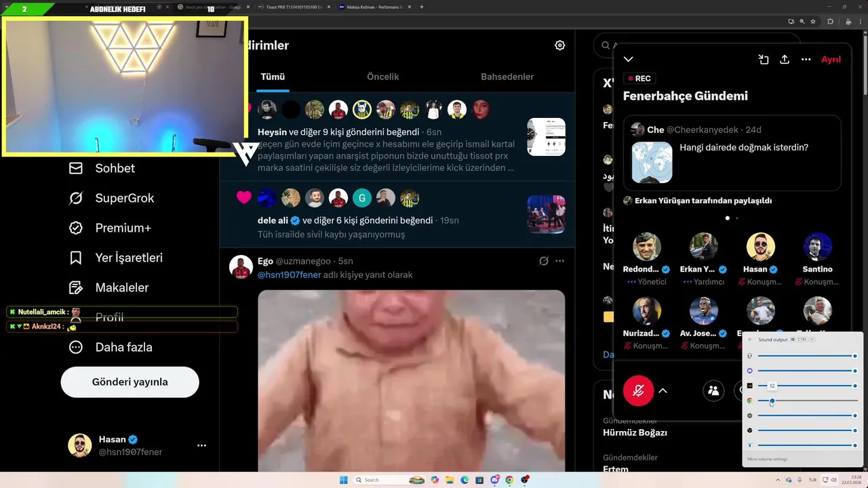Click Redond... host avatar in Space
This screenshot has height=488, width=868.
[x=647, y=247]
